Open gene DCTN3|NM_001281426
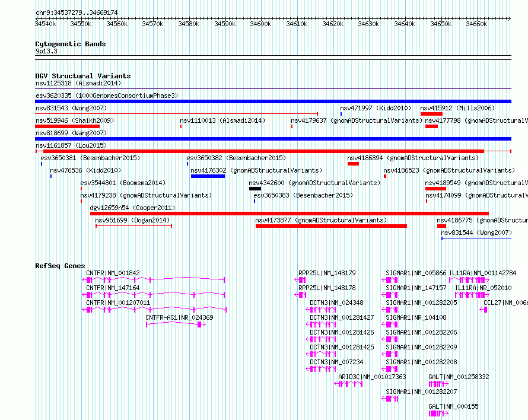528x420 pixels. 342,332
